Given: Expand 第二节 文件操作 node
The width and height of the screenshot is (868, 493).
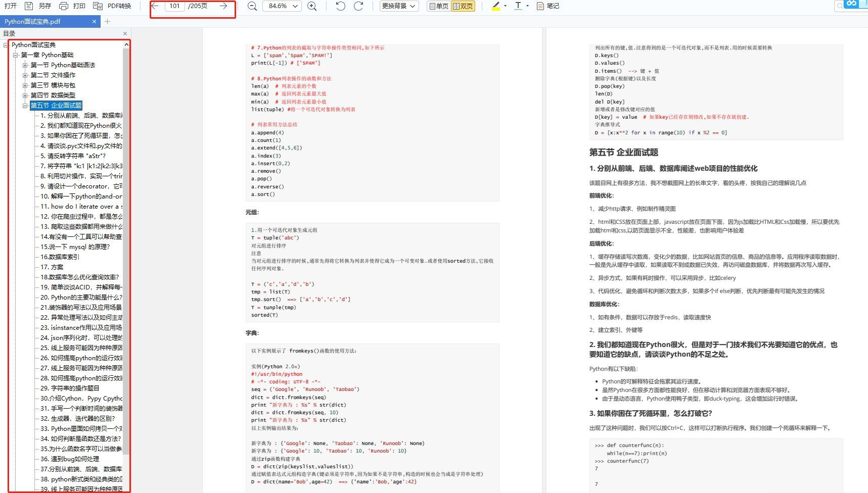Looking at the screenshot, I should [x=25, y=75].
